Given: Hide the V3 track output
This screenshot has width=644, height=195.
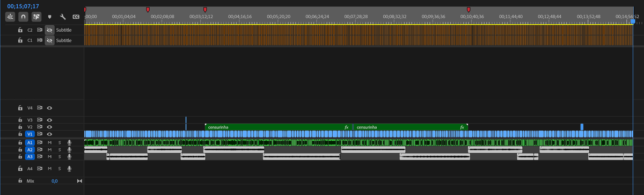Looking at the screenshot, I should (49, 120).
